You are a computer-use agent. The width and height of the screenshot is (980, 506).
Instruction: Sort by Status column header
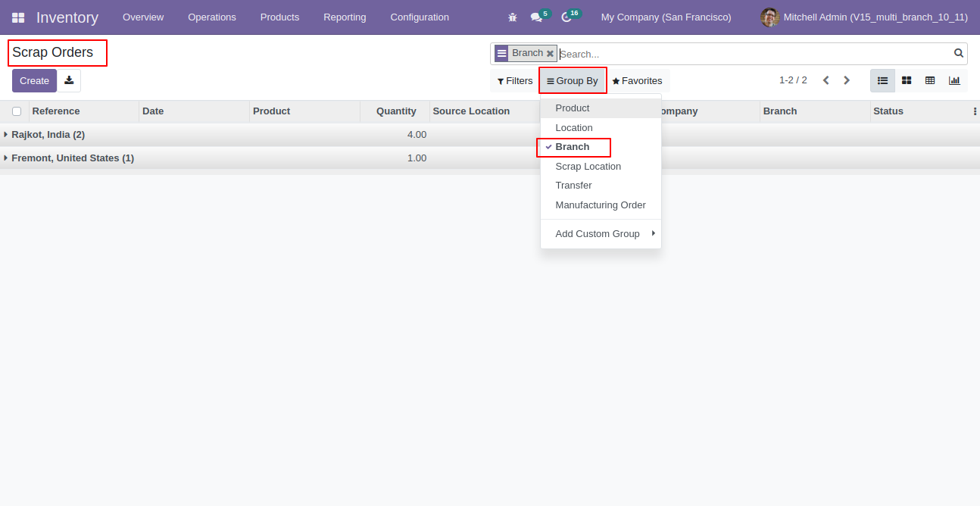tap(920, 111)
